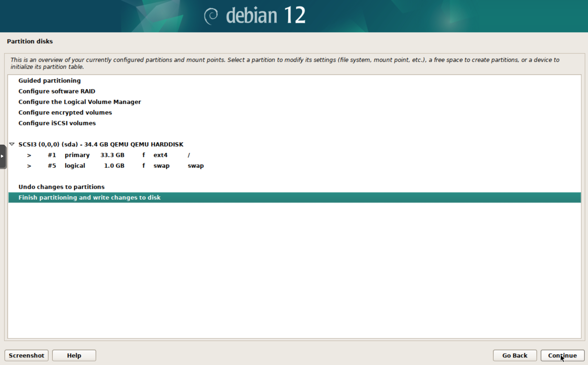Click the > marker of partition #1
Viewport: 588px width, 365px height.
coord(29,155)
